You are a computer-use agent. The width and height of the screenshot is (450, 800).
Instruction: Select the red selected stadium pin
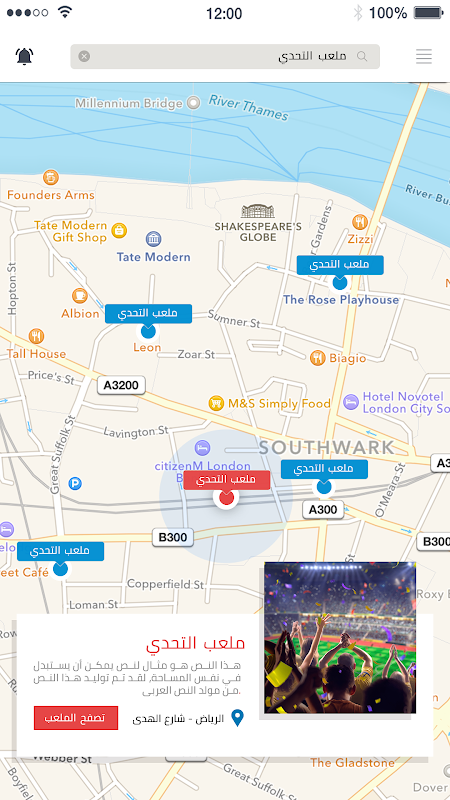click(226, 497)
